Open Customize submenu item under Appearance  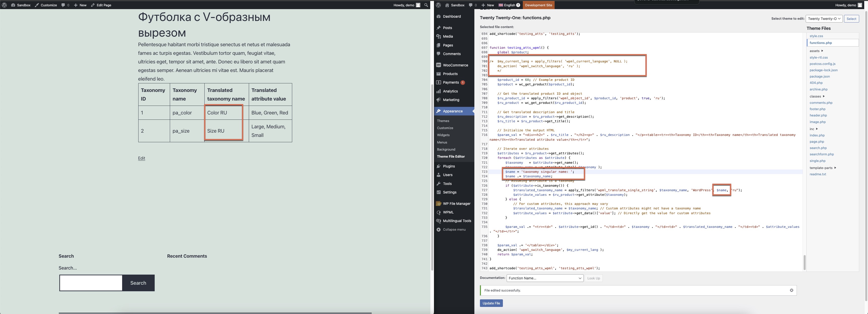445,128
